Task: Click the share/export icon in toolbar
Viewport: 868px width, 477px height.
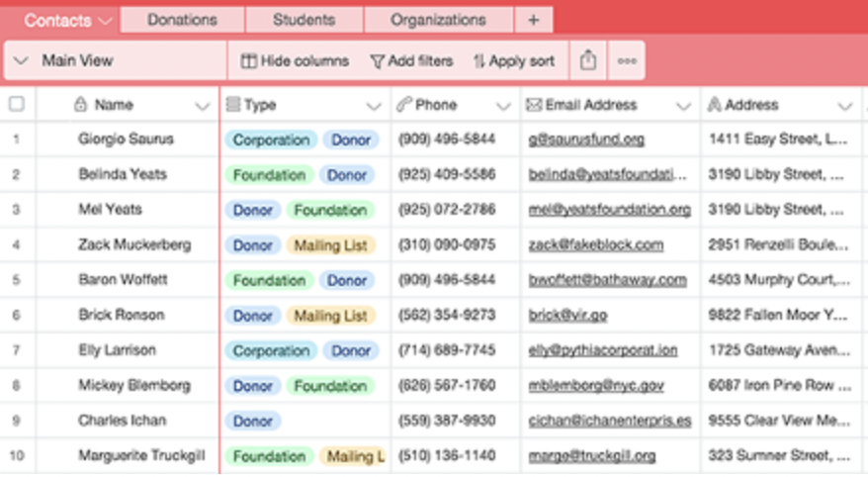Action: click(x=588, y=60)
